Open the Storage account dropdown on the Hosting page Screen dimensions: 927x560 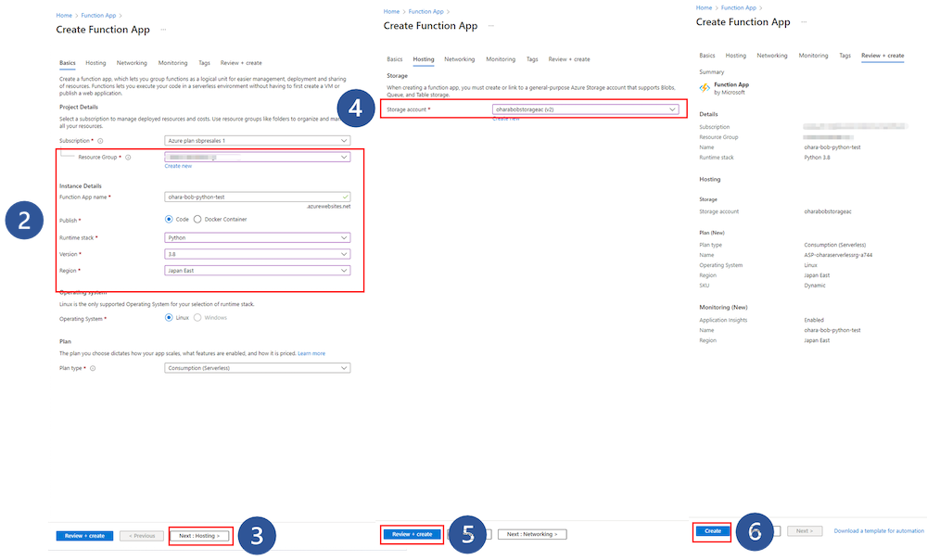click(x=585, y=109)
